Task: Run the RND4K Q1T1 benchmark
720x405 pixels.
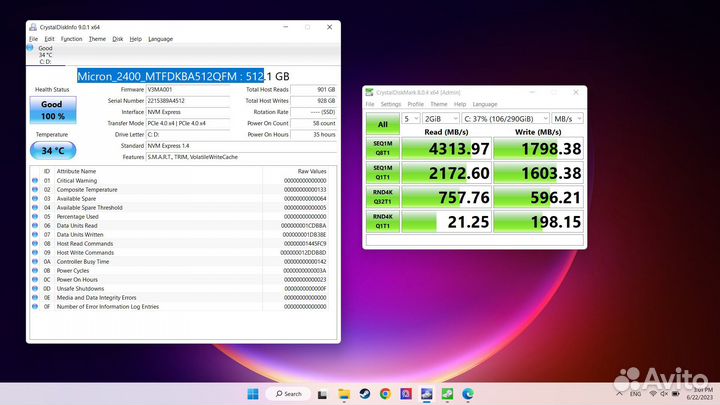Action: pyautogui.click(x=382, y=221)
